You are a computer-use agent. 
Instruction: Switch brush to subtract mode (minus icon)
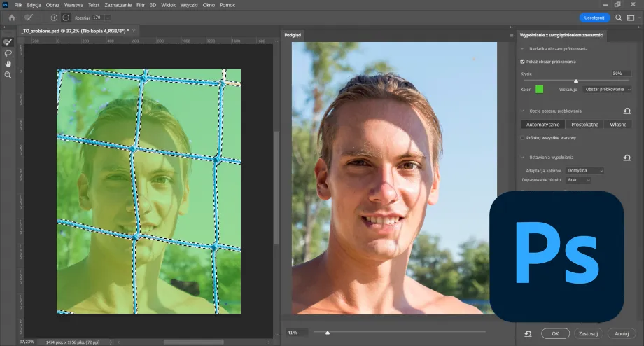(x=65, y=17)
